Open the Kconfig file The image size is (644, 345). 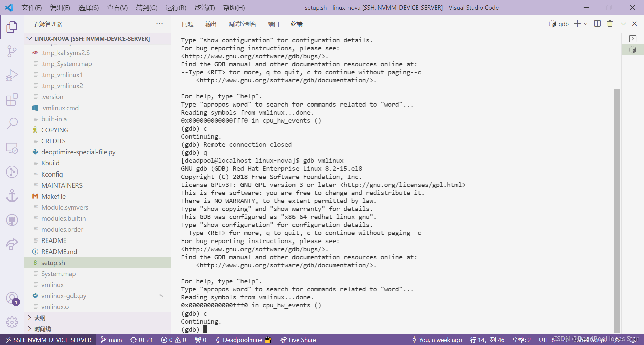tap(98, 174)
